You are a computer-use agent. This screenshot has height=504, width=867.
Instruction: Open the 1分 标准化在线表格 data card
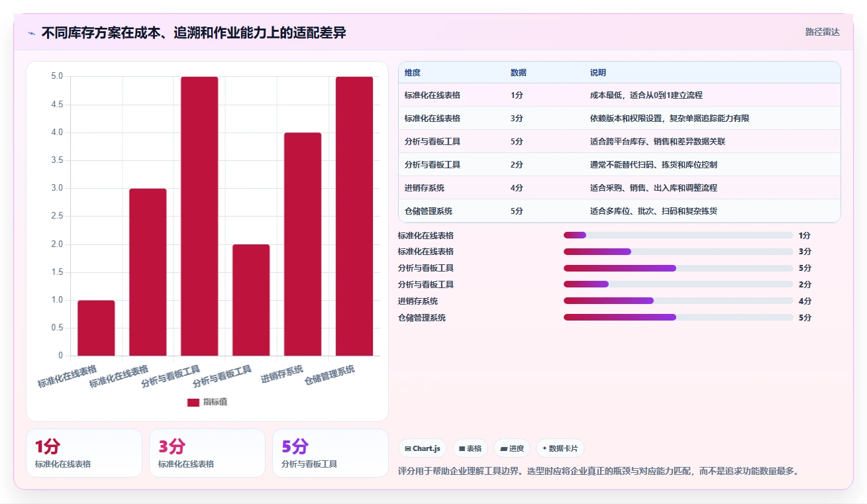point(84,453)
